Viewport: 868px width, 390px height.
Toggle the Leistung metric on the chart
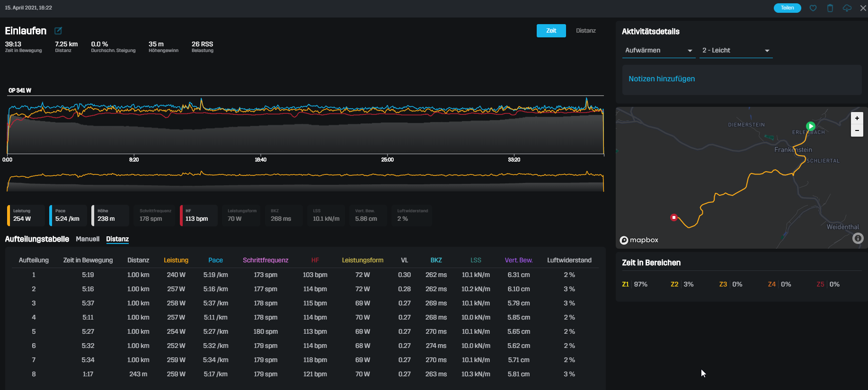(x=26, y=216)
